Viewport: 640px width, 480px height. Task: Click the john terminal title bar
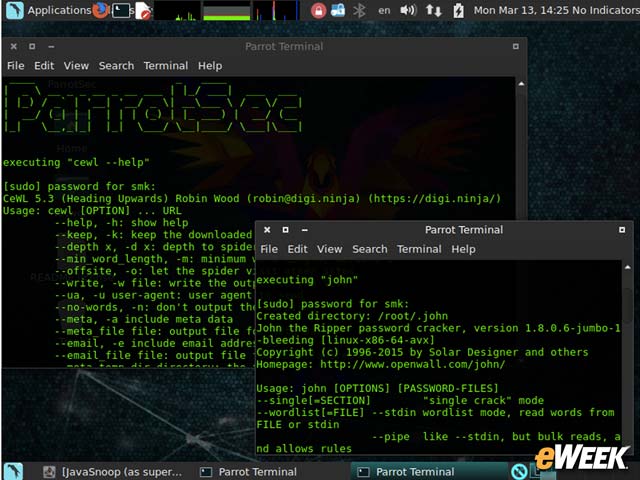464,230
